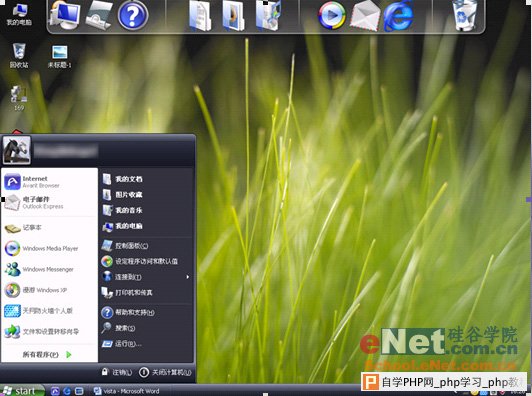The height and width of the screenshot is (396, 532).
Task: Open the media player icon in dock
Action: [332, 16]
